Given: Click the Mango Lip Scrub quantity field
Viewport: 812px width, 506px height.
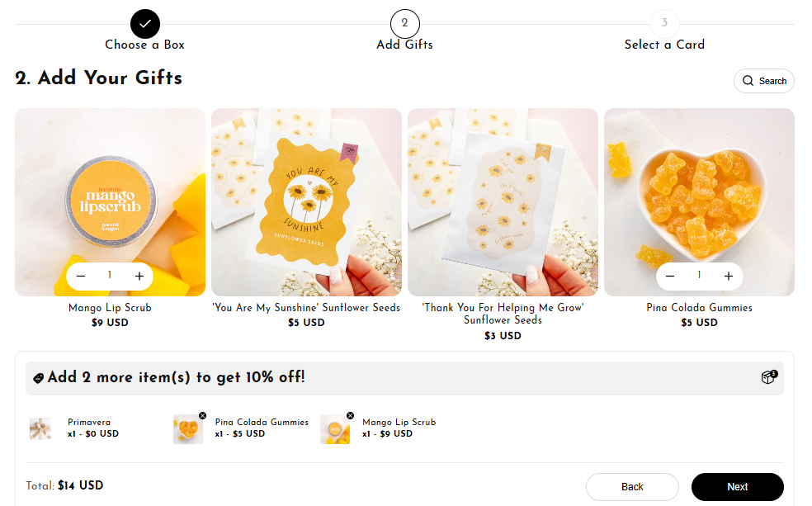Looking at the screenshot, I should (110, 276).
